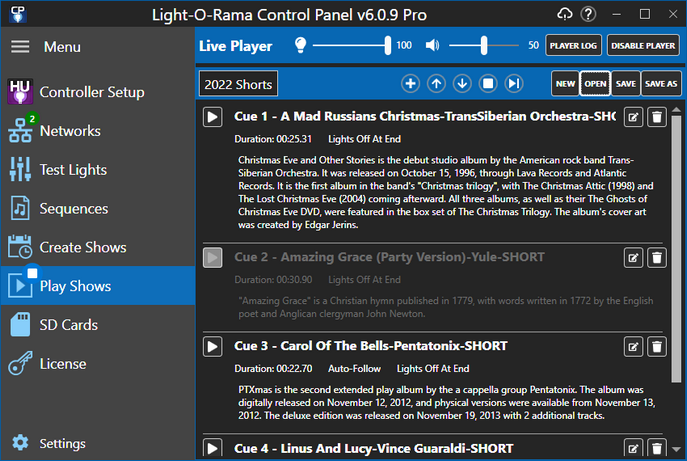Select 'Cue 2 - Amazing Grace' title
This screenshot has width=687, height=461.
[390, 257]
